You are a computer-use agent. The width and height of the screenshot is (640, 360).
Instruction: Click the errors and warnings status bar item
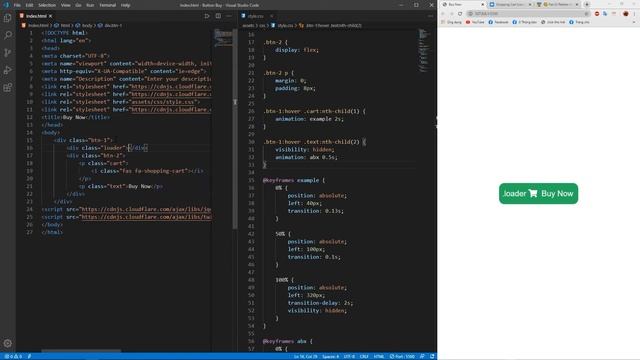[13, 356]
